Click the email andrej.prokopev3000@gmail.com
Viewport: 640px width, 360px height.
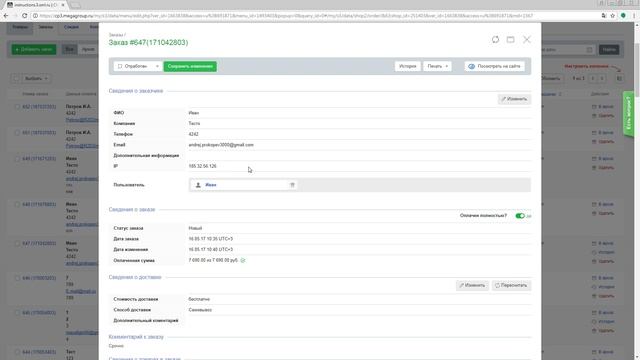click(x=221, y=145)
